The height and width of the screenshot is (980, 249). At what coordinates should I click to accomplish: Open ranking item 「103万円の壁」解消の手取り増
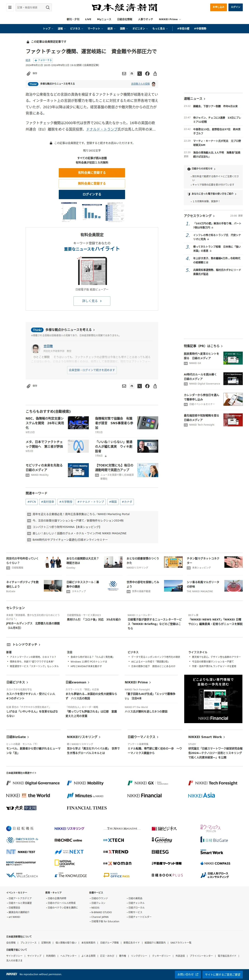217,226
